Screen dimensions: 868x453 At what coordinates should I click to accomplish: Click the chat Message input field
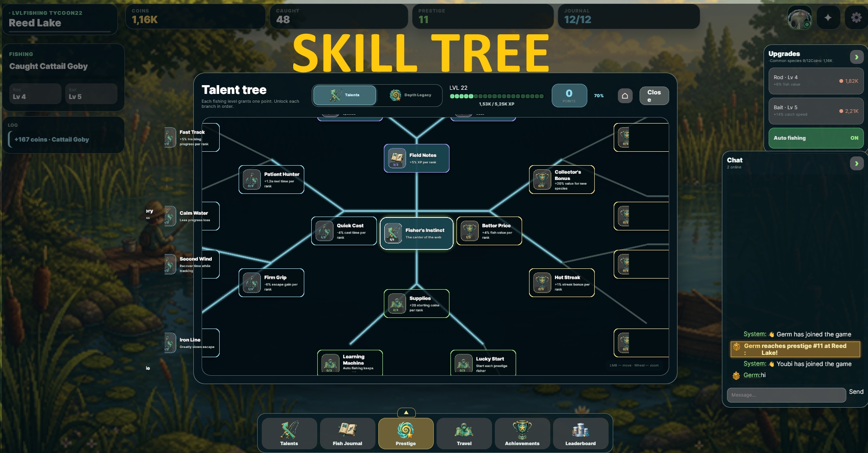point(786,395)
